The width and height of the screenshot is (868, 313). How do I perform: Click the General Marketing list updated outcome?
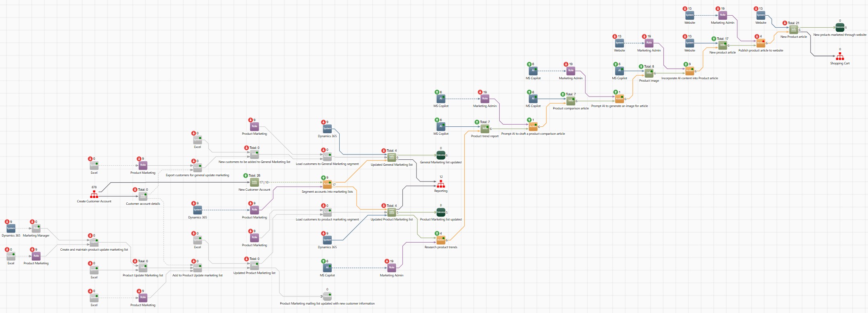click(x=441, y=155)
